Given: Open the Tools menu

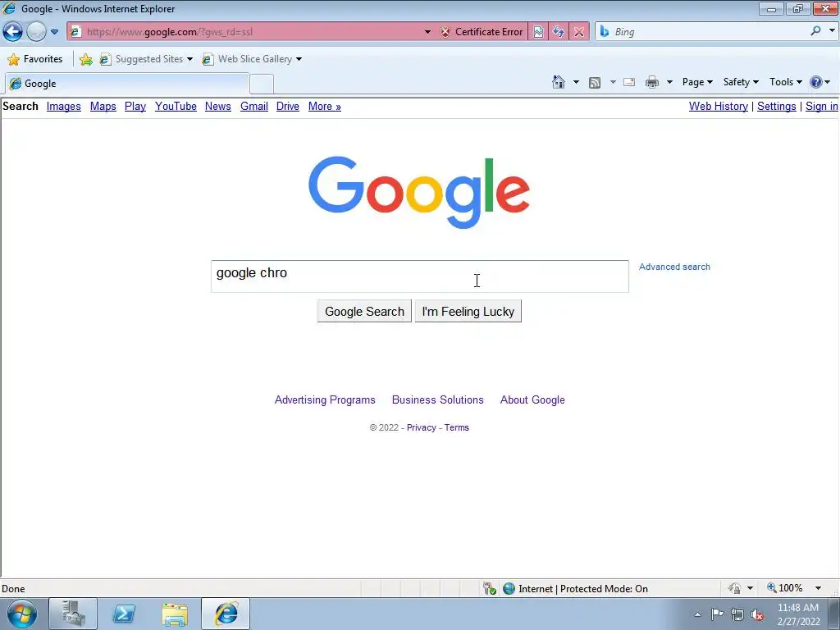Looking at the screenshot, I should click(785, 82).
